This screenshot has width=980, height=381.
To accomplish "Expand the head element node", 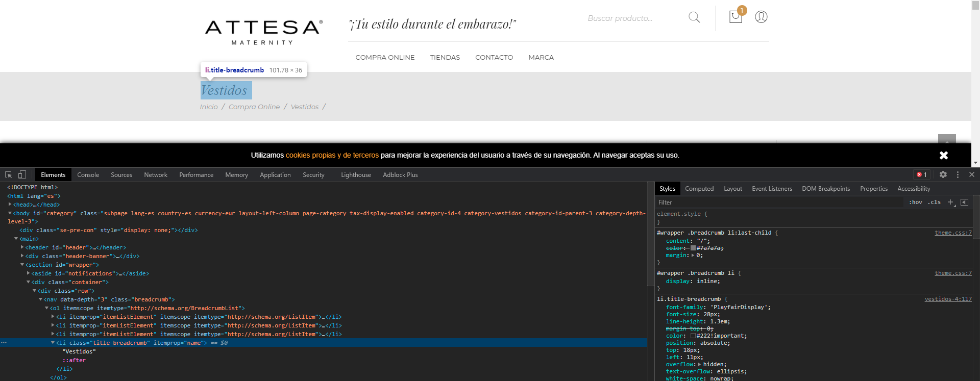I will [x=10, y=205].
